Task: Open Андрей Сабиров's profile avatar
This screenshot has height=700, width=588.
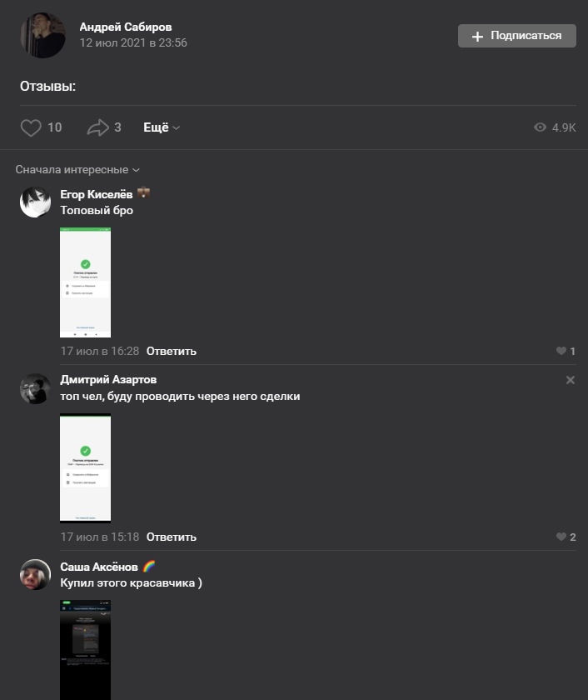Action: click(x=42, y=35)
